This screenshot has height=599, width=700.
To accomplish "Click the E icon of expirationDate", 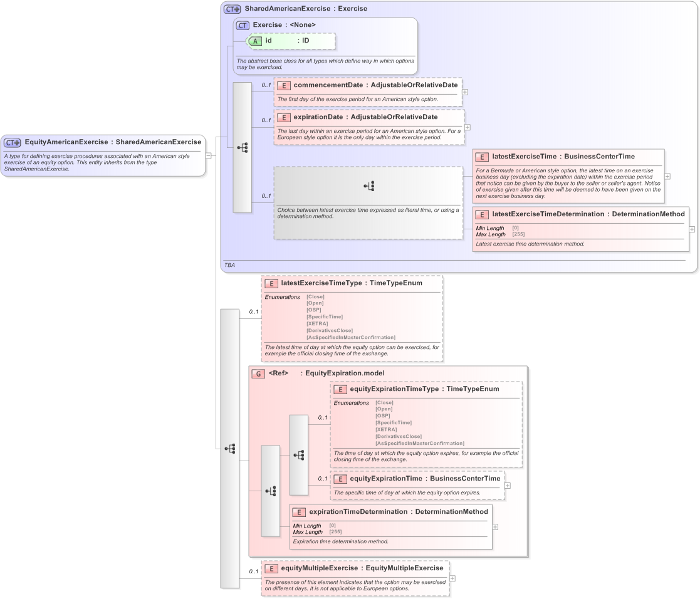I will (x=284, y=118).
